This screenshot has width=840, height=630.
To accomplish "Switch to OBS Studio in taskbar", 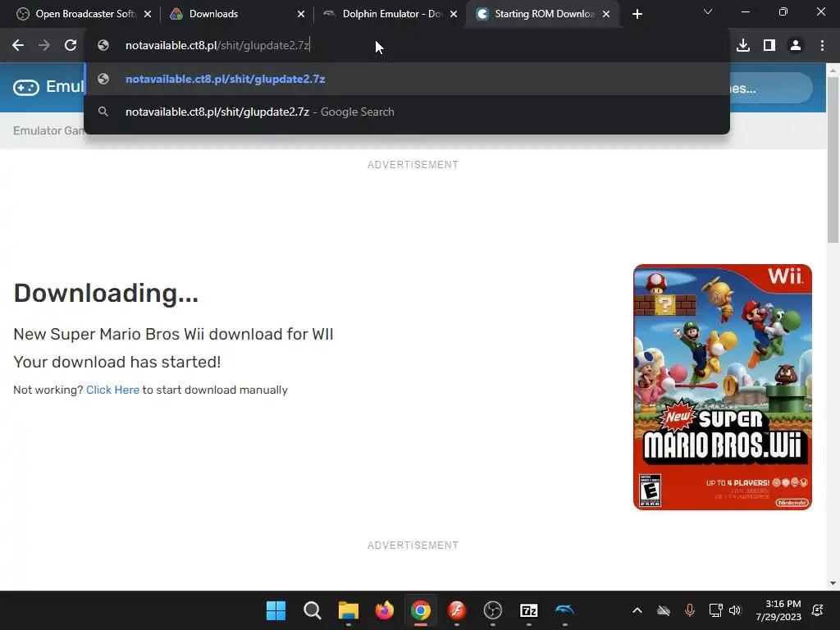I will pos(493,610).
